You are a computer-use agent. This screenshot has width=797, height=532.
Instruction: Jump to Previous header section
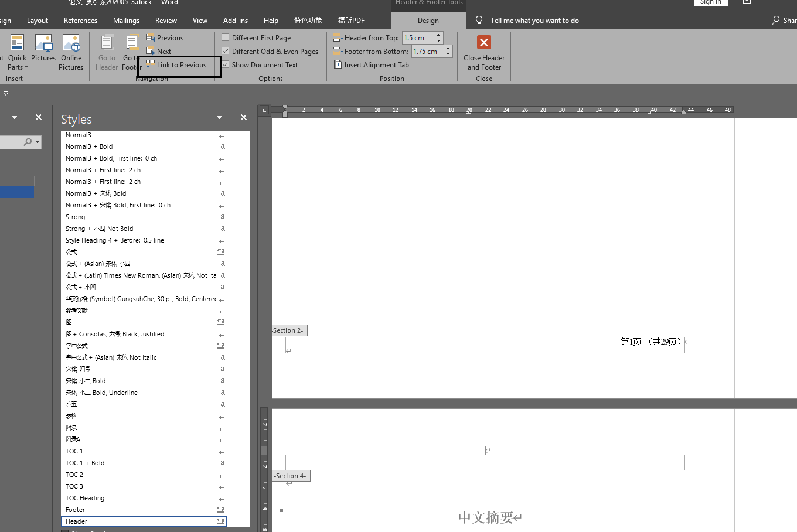pyautogui.click(x=165, y=37)
